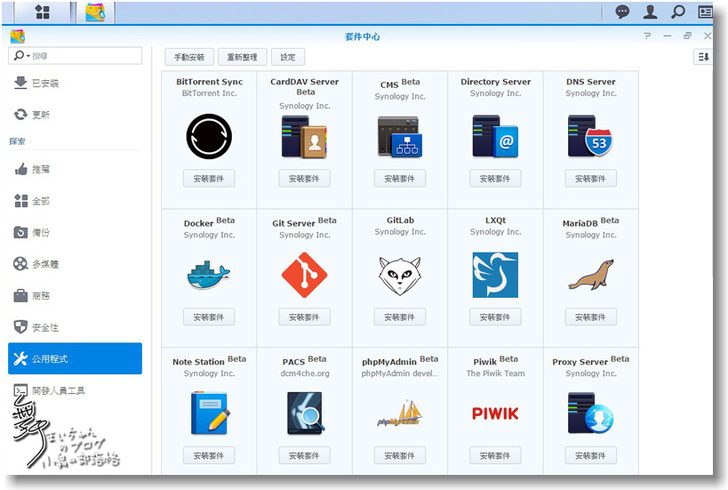This screenshot has height=490, width=728.
Task: Open the Git Server package icon
Action: pyautogui.click(x=304, y=274)
